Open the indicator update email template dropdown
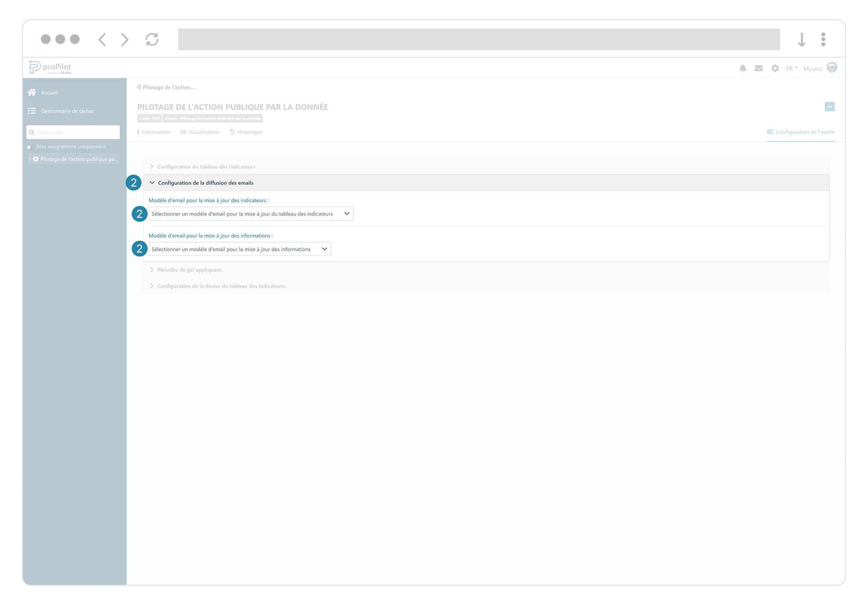Image resolution: width=868 pixels, height=609 pixels. click(251, 213)
